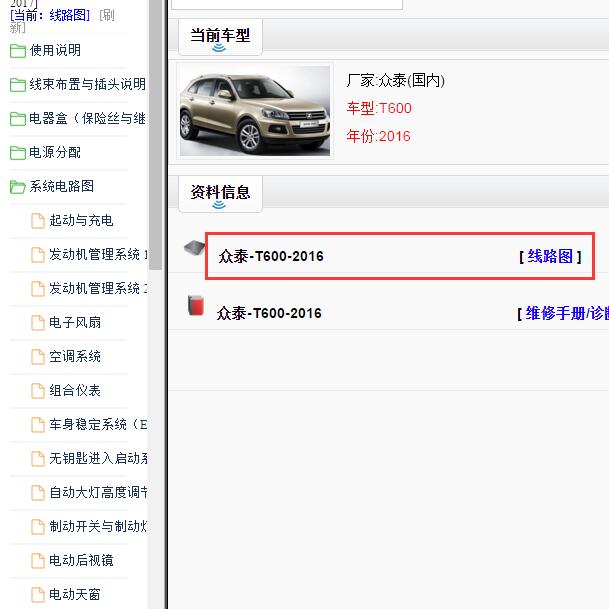609x609 pixels.
Task: Click the 电源分配 folder icon
Action: (18, 153)
